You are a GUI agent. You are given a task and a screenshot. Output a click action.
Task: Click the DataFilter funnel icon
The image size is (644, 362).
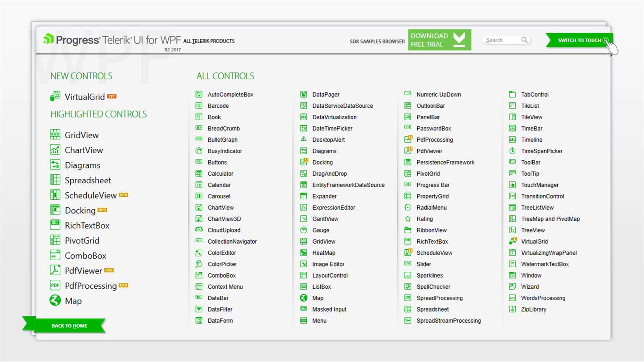(x=199, y=309)
